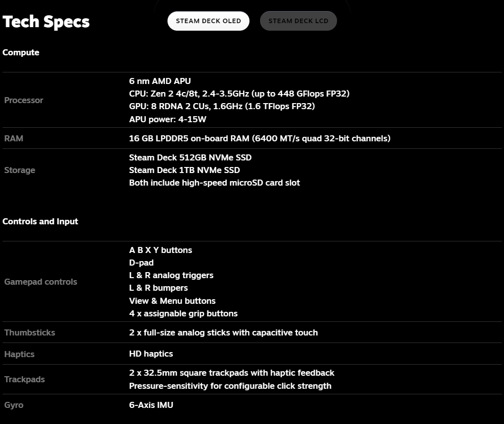Click the 6-Axis IMU value text
504x424 pixels.
pos(151,405)
